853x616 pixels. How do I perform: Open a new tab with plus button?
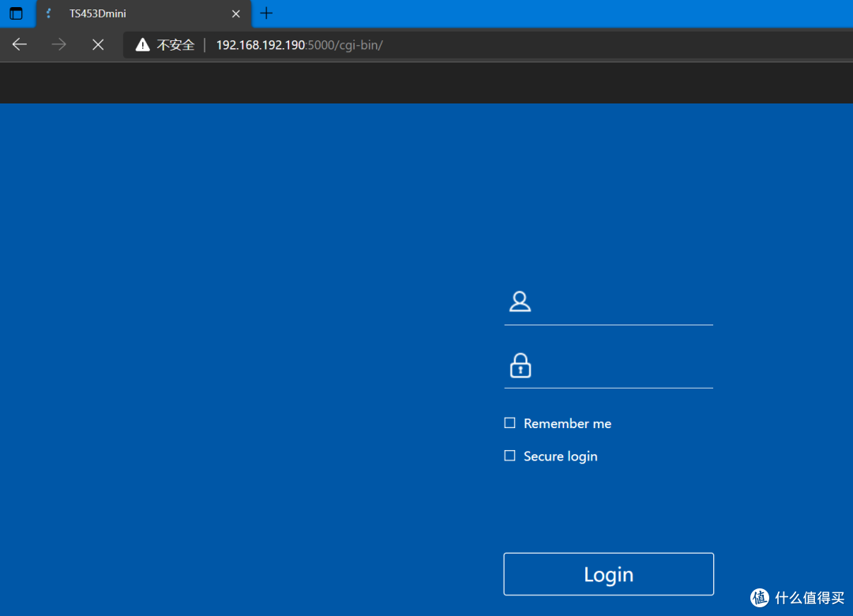(267, 13)
